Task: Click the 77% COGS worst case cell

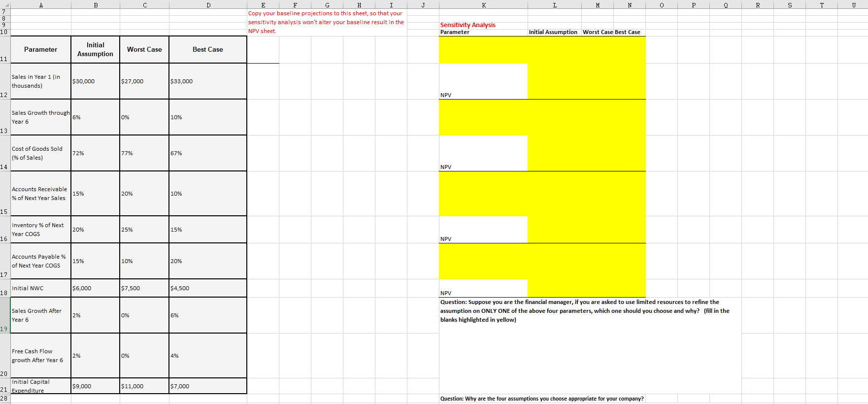Action: 144,153
